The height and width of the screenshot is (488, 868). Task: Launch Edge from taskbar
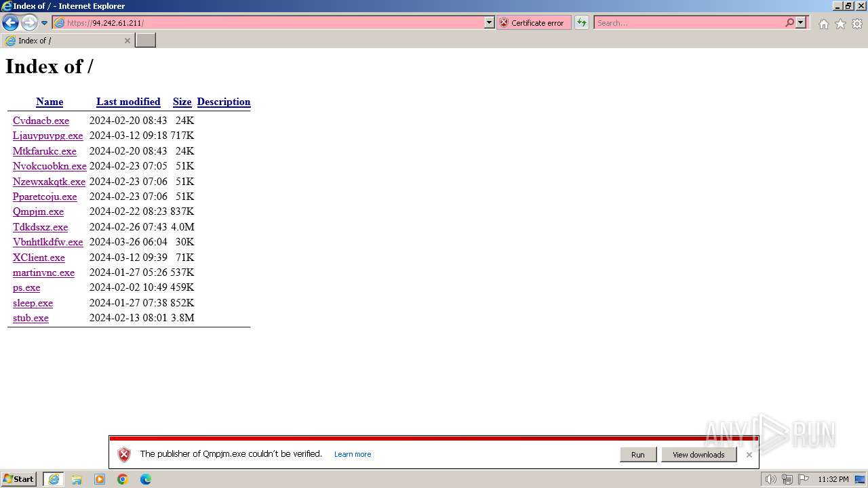146,479
